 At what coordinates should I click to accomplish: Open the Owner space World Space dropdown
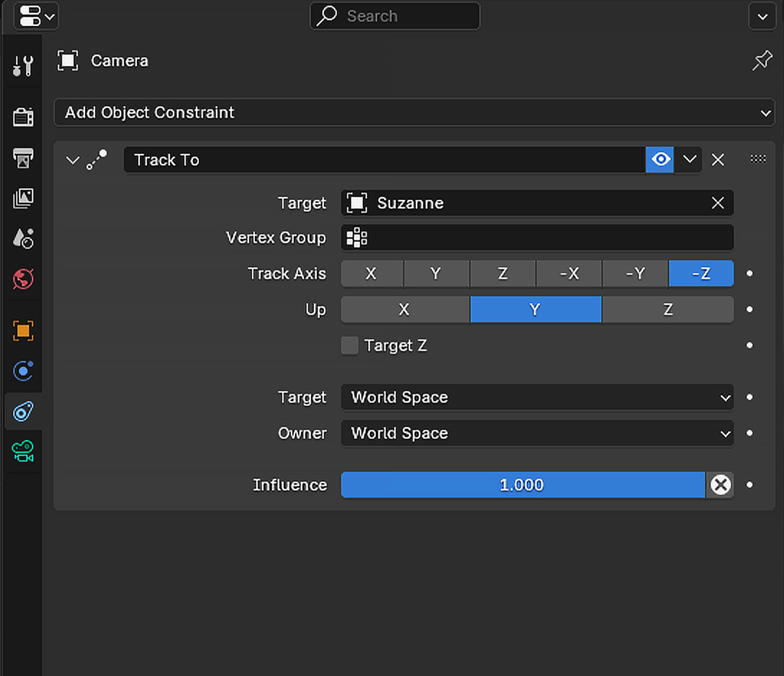pos(537,433)
